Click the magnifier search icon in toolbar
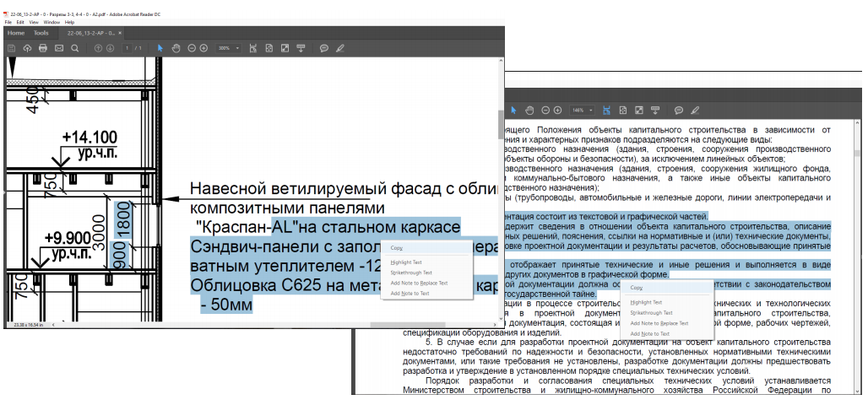868x405 pixels. (75, 48)
